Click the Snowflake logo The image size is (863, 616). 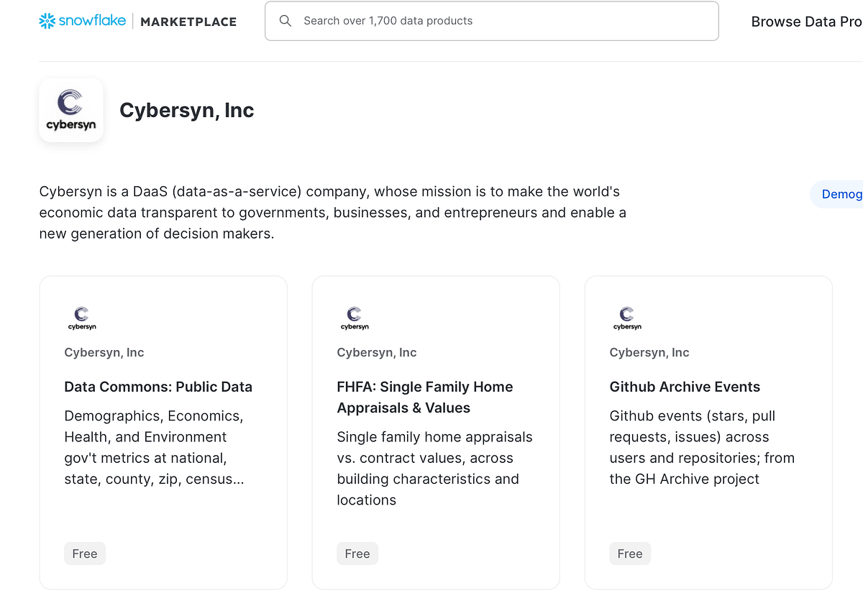coord(83,21)
